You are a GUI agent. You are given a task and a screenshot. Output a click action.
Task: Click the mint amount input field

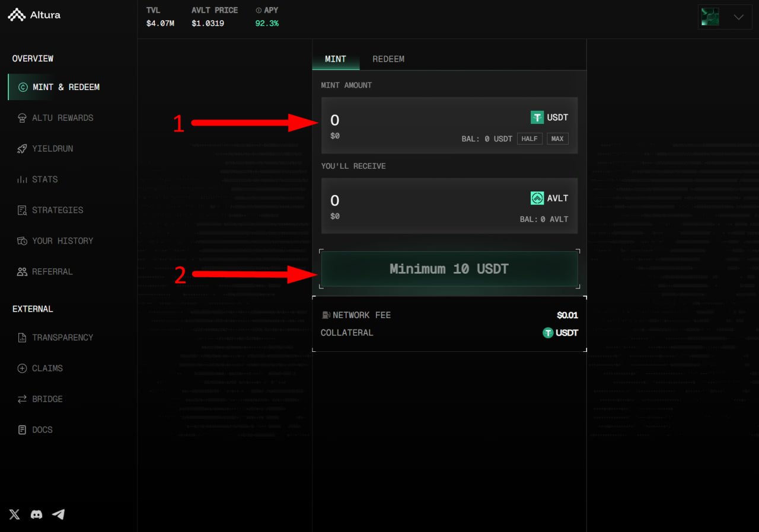point(415,121)
